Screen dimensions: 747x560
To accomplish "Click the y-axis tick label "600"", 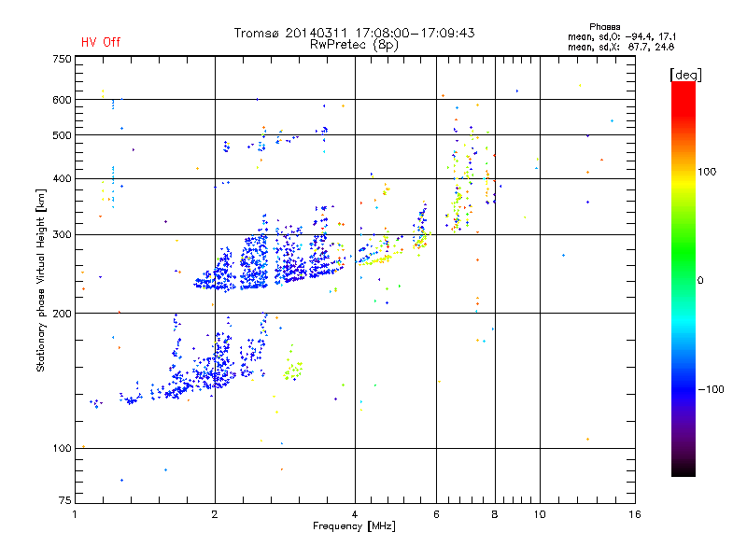I will (62, 100).
